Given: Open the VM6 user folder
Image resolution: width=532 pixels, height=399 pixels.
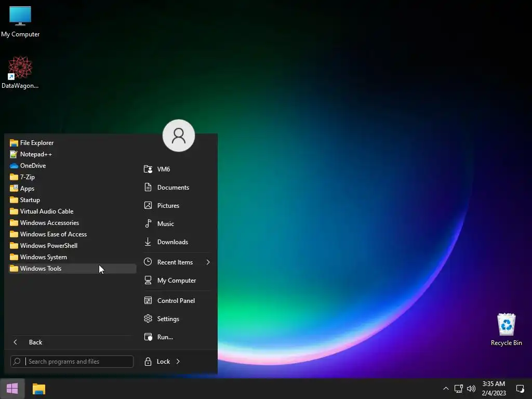Looking at the screenshot, I should coord(178,169).
